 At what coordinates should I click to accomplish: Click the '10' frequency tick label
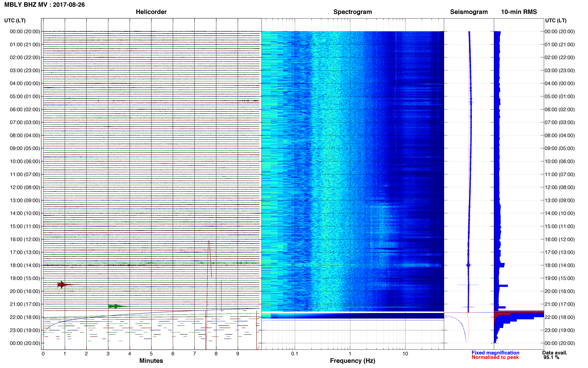tap(405, 354)
